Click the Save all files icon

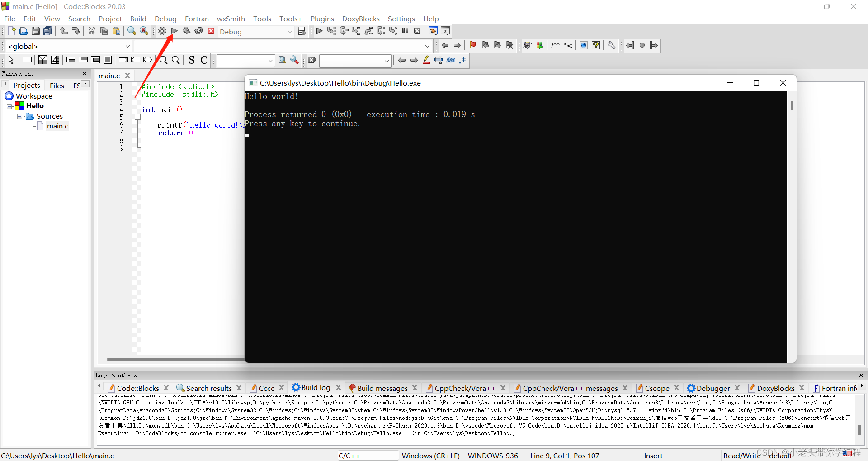click(x=48, y=31)
